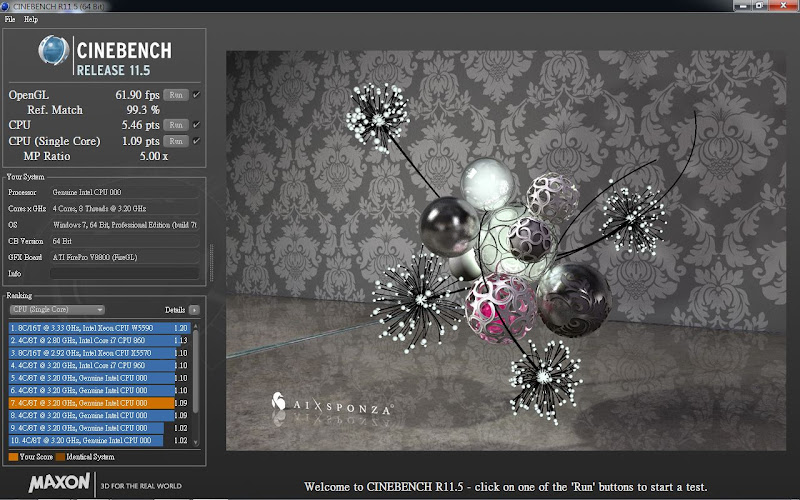Minimize the Cinebench window
The height and width of the screenshot is (500, 800).
[742, 5]
